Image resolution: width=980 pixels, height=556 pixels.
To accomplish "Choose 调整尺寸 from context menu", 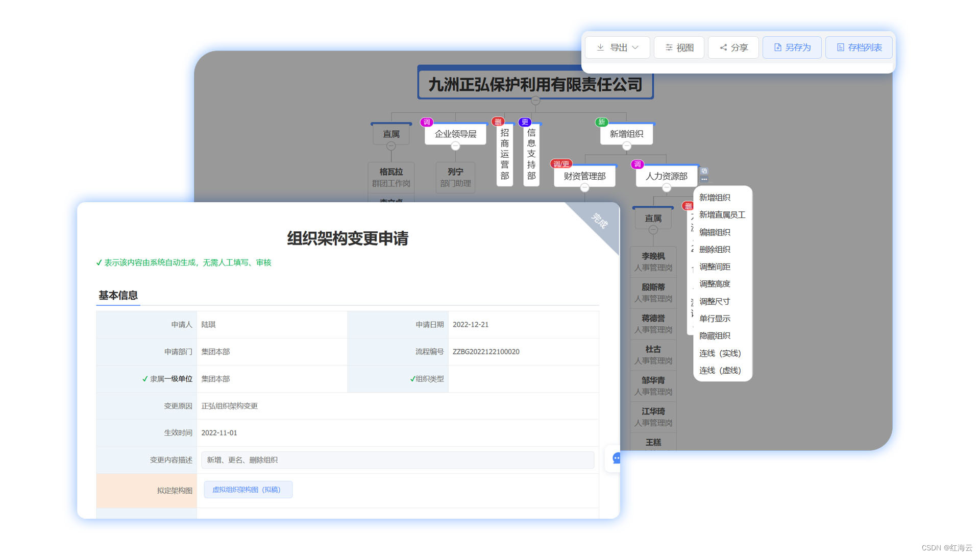I will pyautogui.click(x=715, y=302).
